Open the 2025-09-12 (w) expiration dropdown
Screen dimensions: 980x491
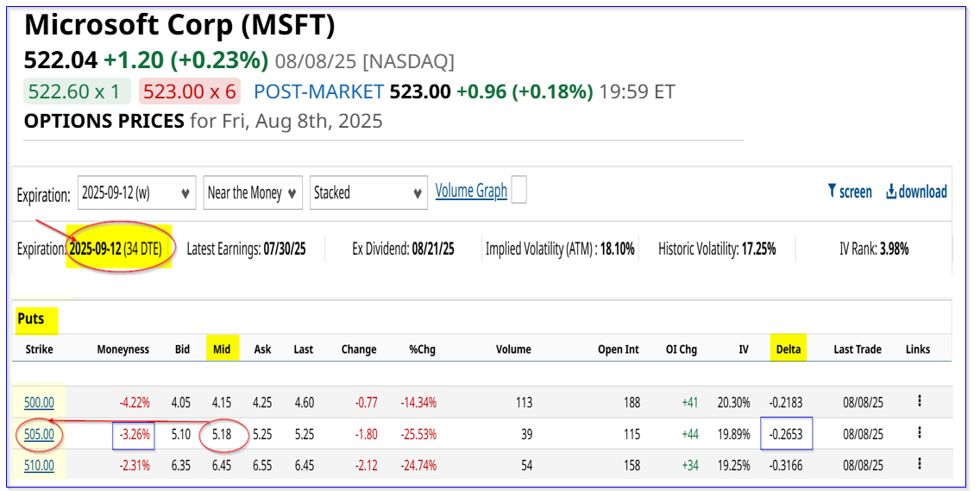(x=137, y=192)
